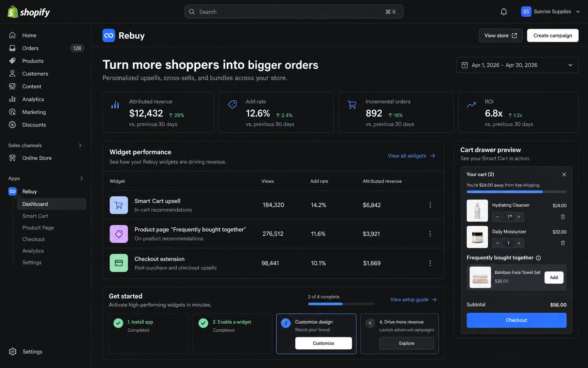Click the Analytics bar chart icon in sidebar
Image resolution: width=588 pixels, height=368 pixels.
[12, 99]
